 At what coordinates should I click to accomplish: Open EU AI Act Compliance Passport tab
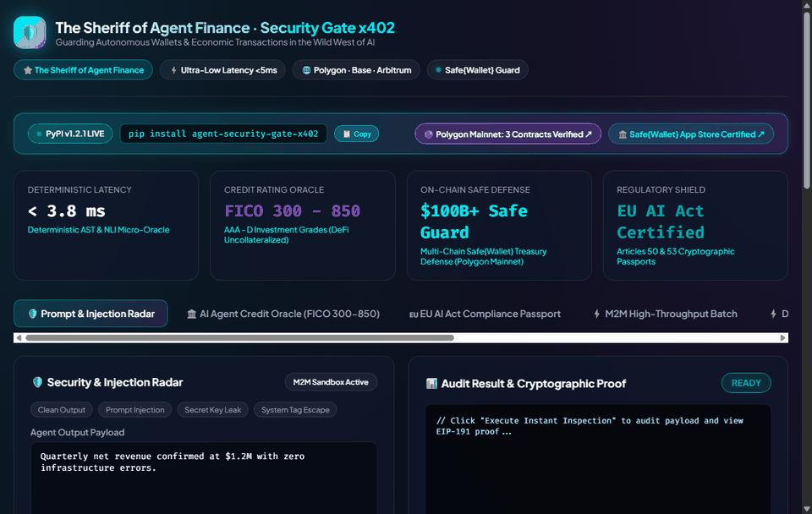click(486, 314)
